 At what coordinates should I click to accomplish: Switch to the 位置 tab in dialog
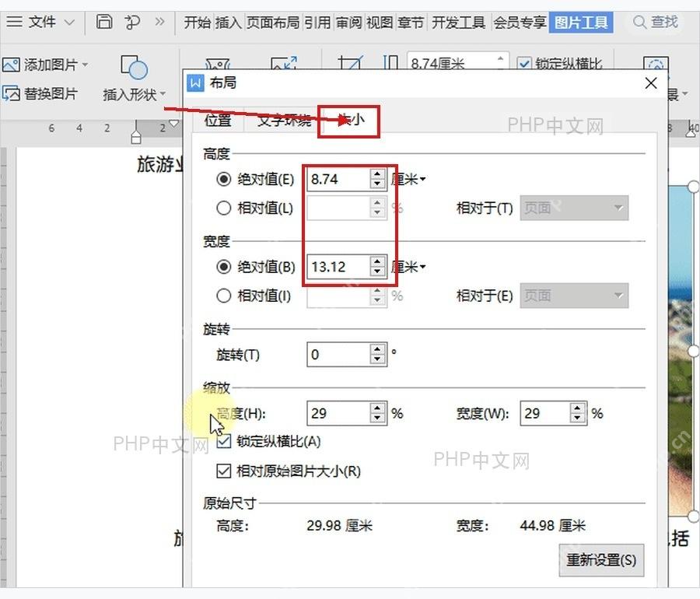tap(218, 120)
